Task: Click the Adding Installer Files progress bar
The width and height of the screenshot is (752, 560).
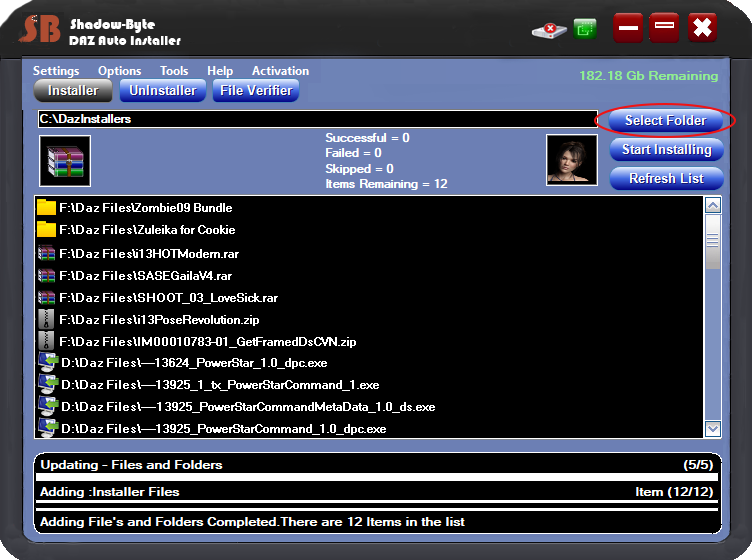Action: [x=377, y=504]
